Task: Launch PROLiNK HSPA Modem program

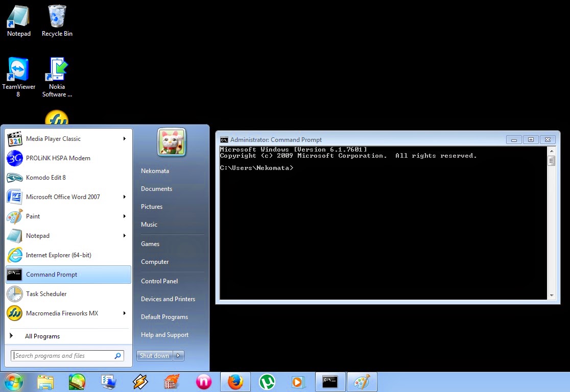Action: click(x=68, y=158)
